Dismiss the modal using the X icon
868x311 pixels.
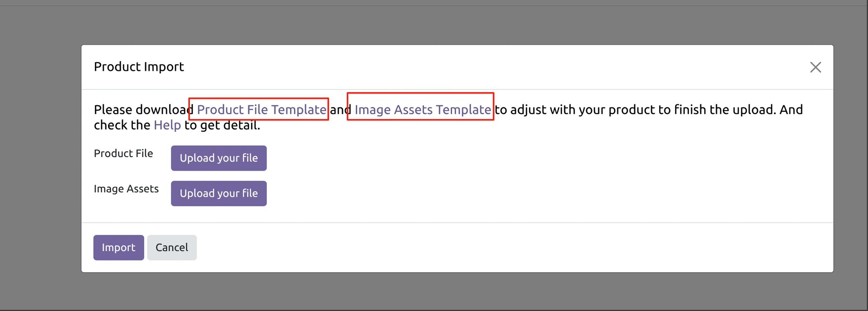click(x=815, y=67)
